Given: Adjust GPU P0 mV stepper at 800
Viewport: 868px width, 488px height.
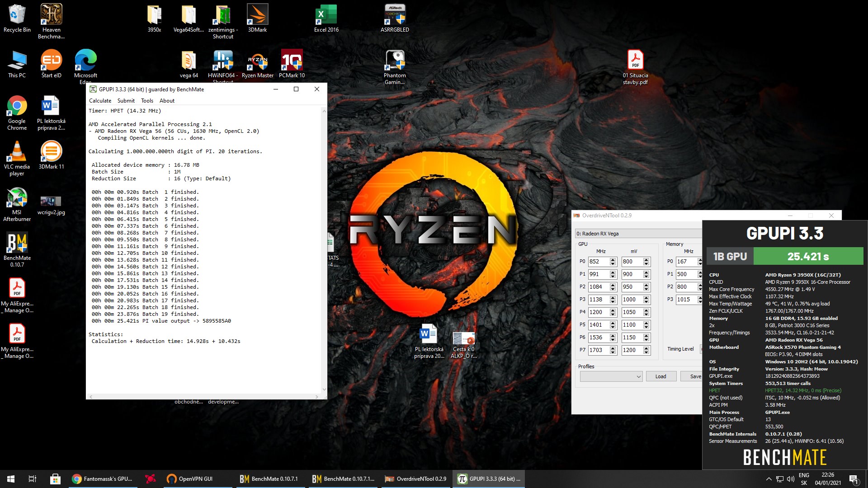Looking at the screenshot, I should tap(646, 262).
